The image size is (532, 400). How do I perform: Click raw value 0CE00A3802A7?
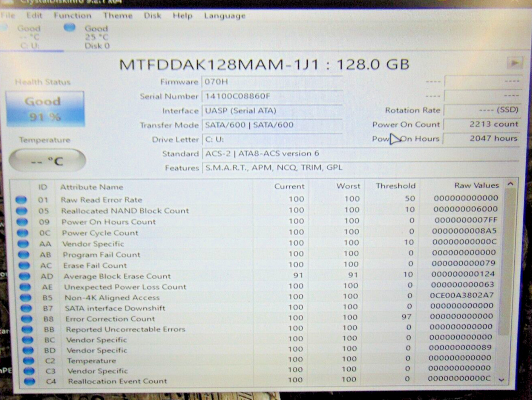click(462, 295)
